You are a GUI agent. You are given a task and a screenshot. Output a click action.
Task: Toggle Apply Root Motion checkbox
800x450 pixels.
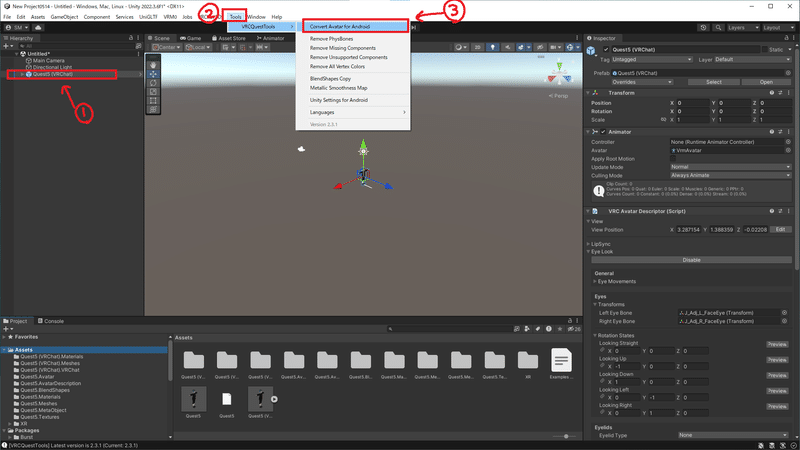point(673,159)
